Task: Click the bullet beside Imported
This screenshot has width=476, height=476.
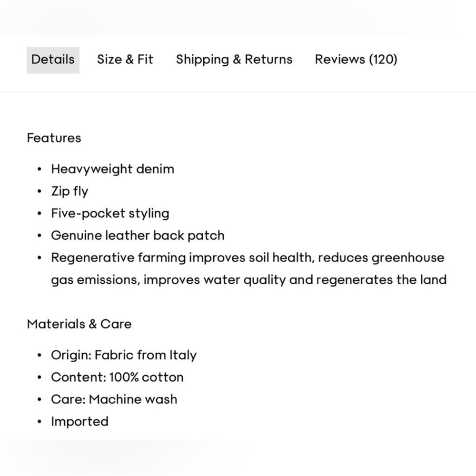Action: (x=40, y=422)
